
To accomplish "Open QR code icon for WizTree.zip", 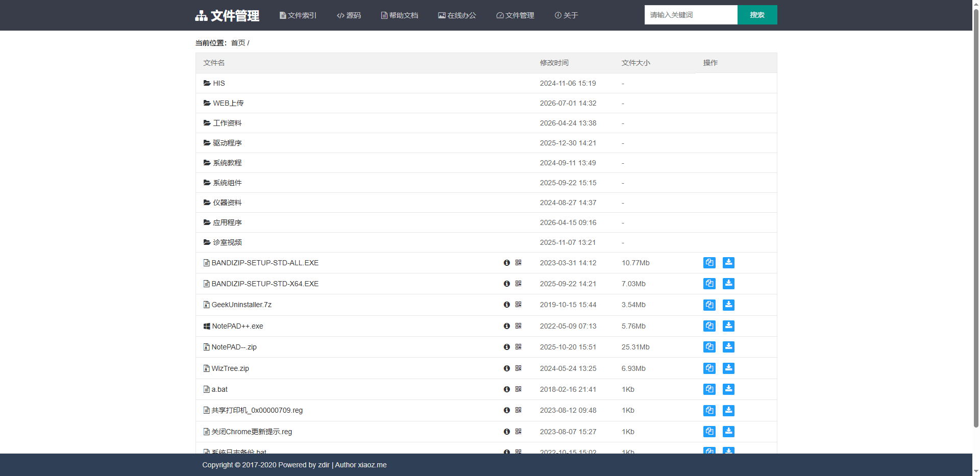I will tap(518, 368).
